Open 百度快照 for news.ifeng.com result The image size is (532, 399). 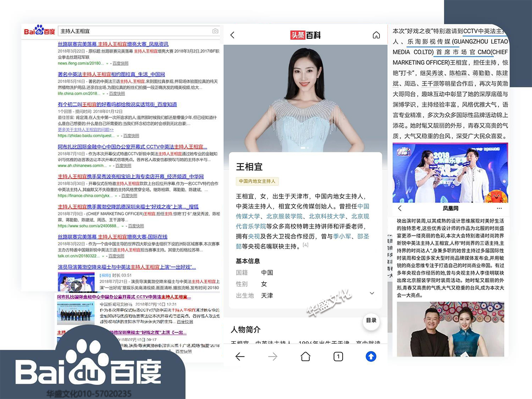tap(120, 63)
